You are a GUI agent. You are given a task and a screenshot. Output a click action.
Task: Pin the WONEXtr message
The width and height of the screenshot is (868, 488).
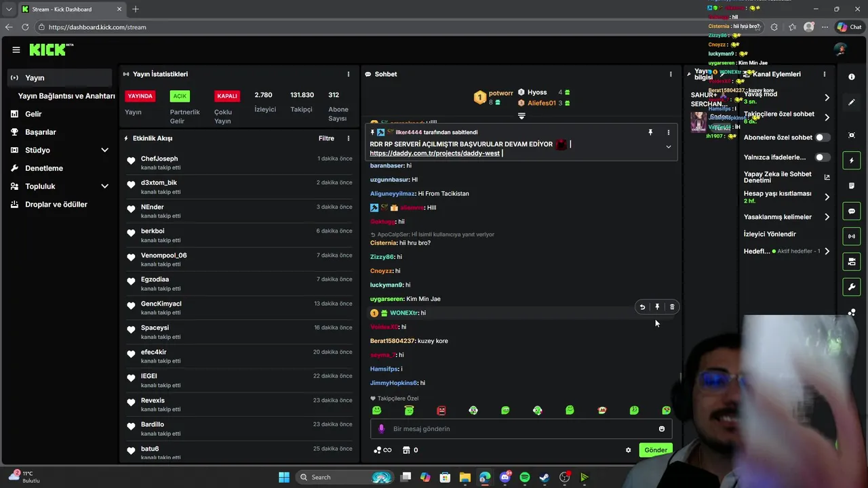click(657, 307)
